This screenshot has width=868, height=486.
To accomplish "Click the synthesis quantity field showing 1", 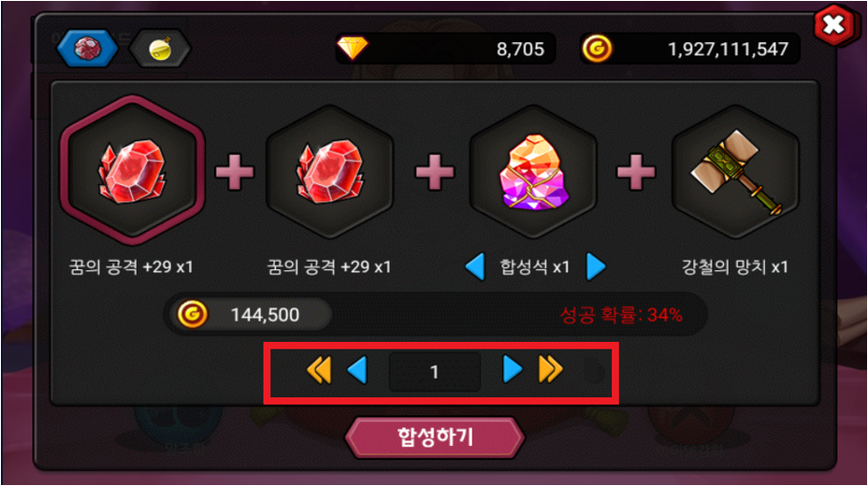I will tap(434, 371).
